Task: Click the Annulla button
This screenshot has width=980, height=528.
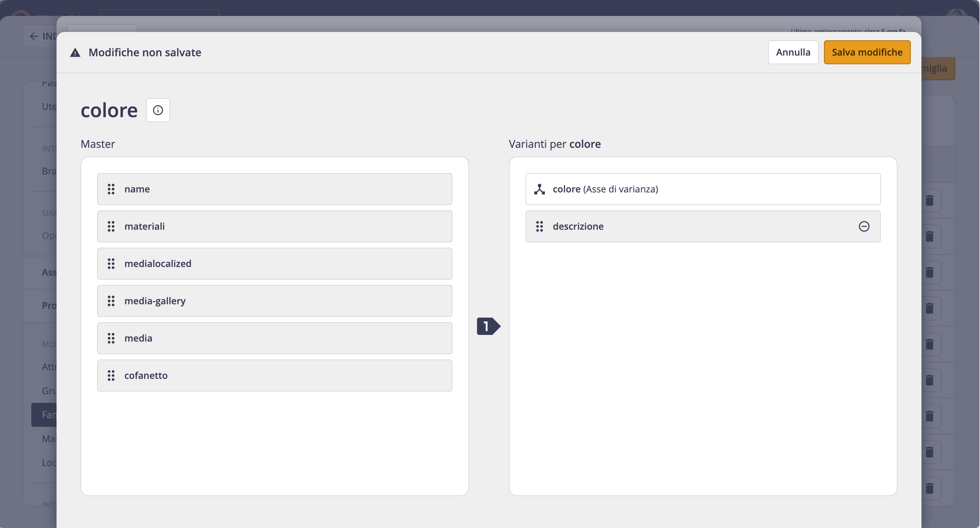Action: [793, 52]
